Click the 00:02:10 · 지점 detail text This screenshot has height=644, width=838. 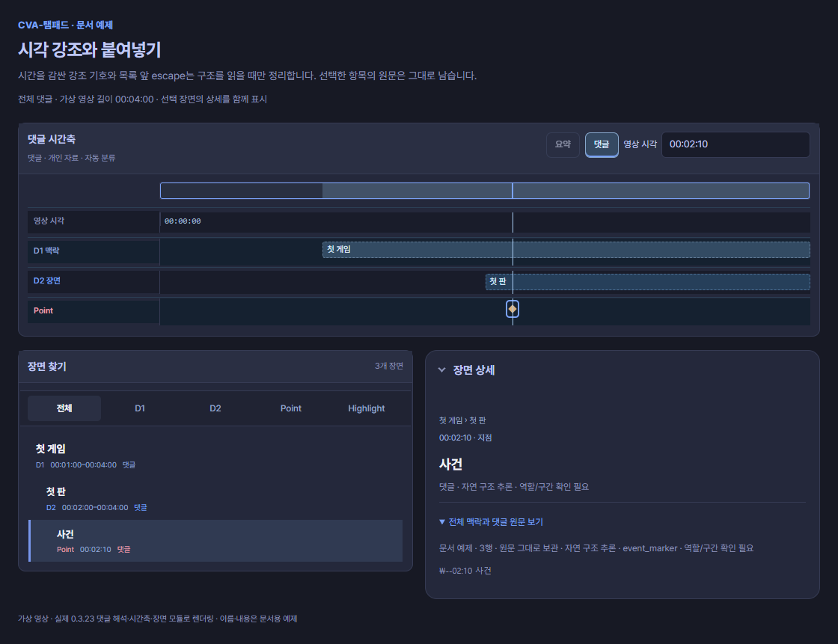[x=465, y=438]
